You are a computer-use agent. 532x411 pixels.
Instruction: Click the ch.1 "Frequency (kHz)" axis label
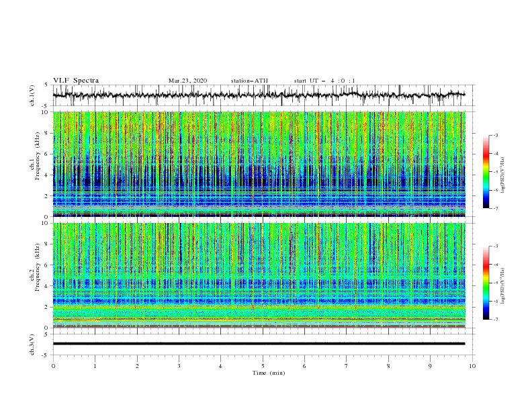tap(38, 156)
